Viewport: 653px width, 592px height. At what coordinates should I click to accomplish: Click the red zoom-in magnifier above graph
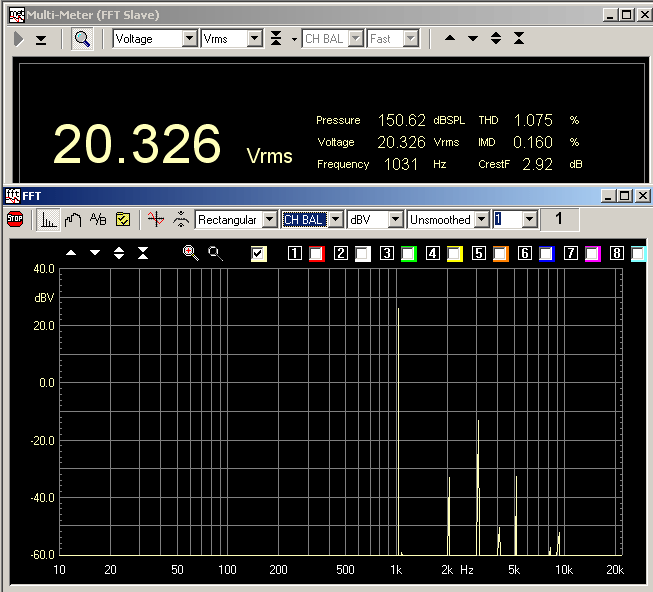coord(190,253)
